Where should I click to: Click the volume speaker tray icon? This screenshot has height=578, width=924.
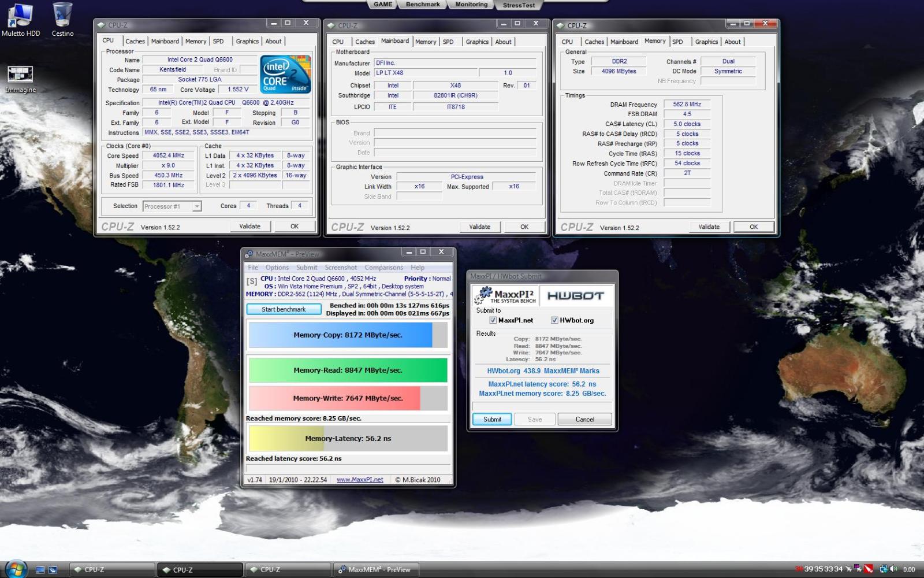[894, 569]
